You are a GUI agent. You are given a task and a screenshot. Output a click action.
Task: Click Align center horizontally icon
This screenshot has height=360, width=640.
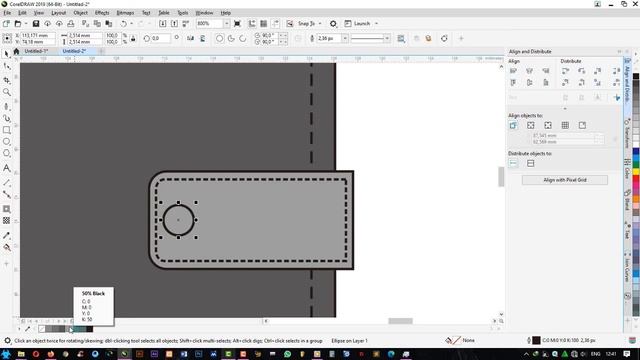pos(529,71)
